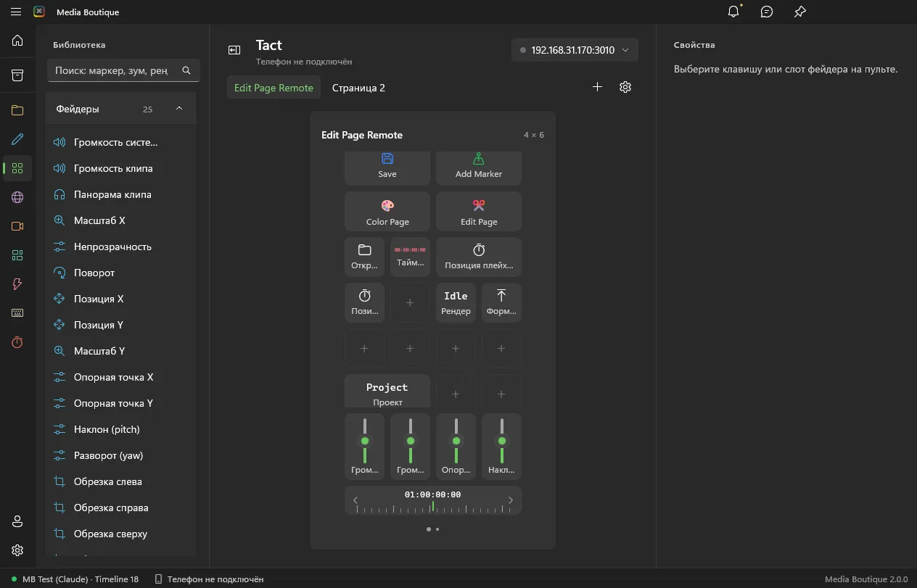Open app settings gear in sidebar
917x588 pixels.
17,550
